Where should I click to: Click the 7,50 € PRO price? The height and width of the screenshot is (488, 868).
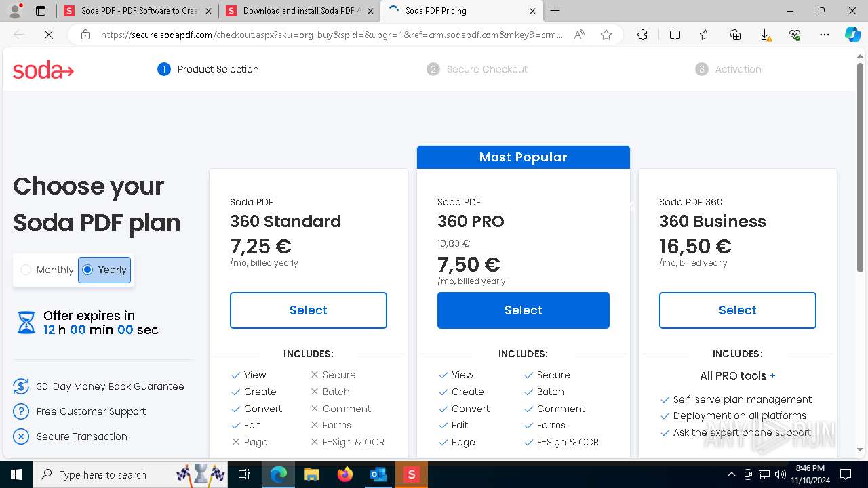[469, 264]
